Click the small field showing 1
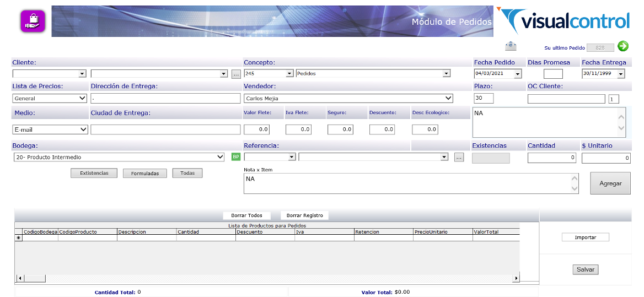 614,99
